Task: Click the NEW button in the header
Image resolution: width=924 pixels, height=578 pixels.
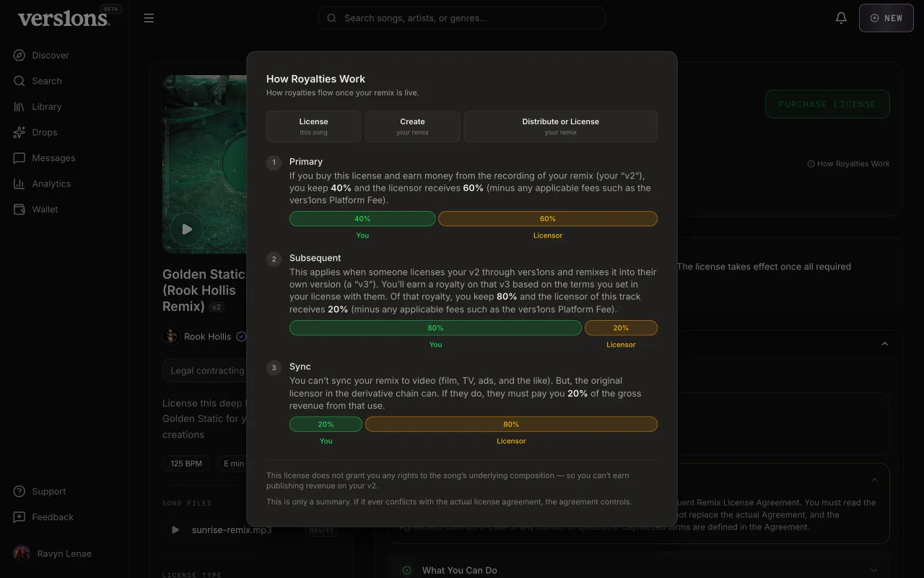Action: pyautogui.click(x=886, y=18)
